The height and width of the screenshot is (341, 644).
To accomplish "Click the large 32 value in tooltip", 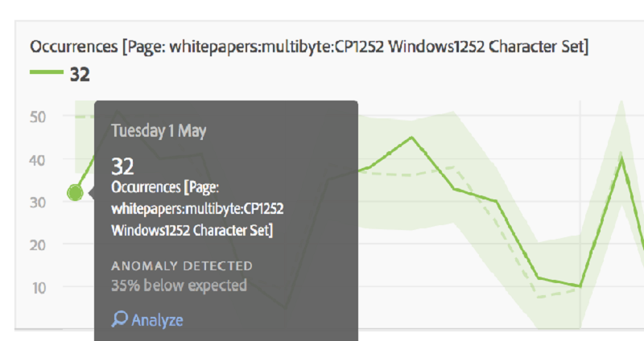I will coord(122,166).
